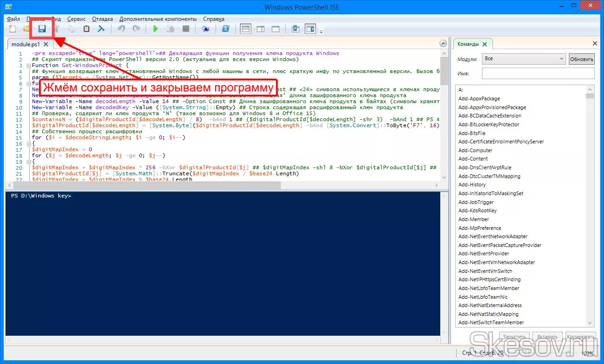Select Add-NetEventProvider in the commands list
The height and width of the screenshot is (364, 604).
pyautogui.click(x=484, y=253)
